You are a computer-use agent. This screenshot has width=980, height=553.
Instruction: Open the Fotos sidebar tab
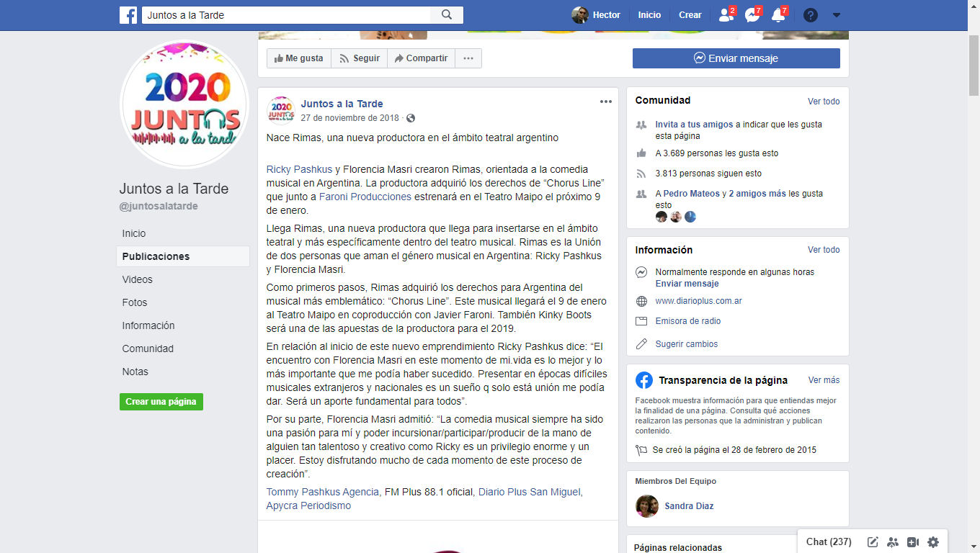pos(135,302)
